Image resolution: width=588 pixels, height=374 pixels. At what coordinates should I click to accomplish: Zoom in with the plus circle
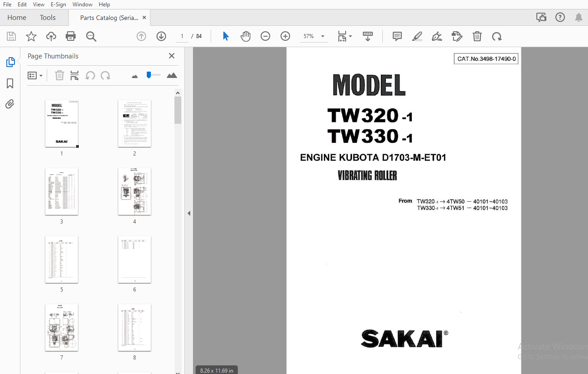(x=285, y=36)
